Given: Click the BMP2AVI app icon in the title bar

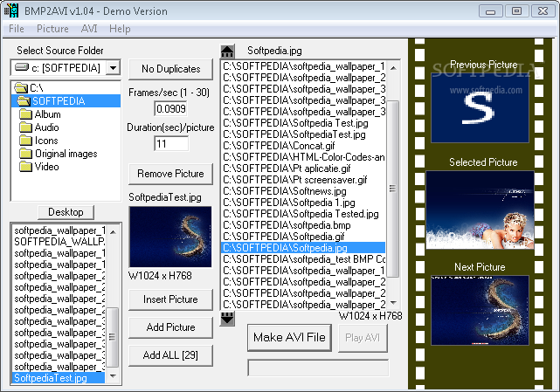Looking at the screenshot, I should coord(10,10).
